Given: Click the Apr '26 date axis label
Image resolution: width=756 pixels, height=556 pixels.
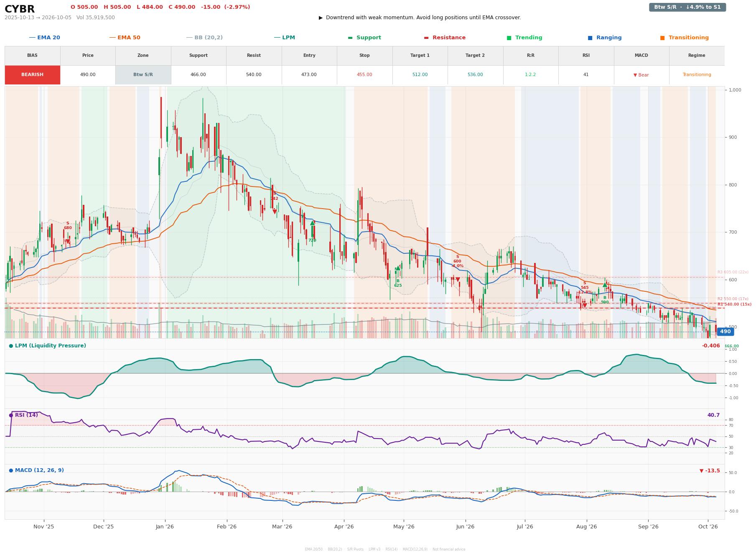Looking at the screenshot, I should [344, 527].
